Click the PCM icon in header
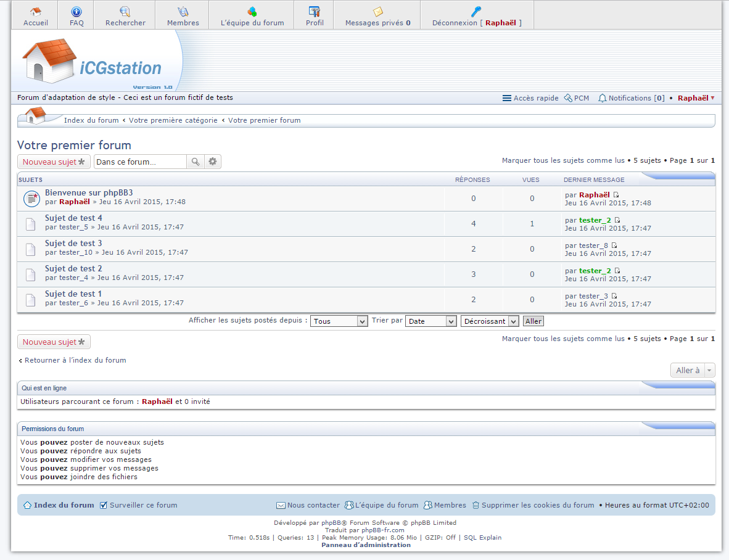Image resolution: width=729 pixels, height=560 pixels. (568, 98)
